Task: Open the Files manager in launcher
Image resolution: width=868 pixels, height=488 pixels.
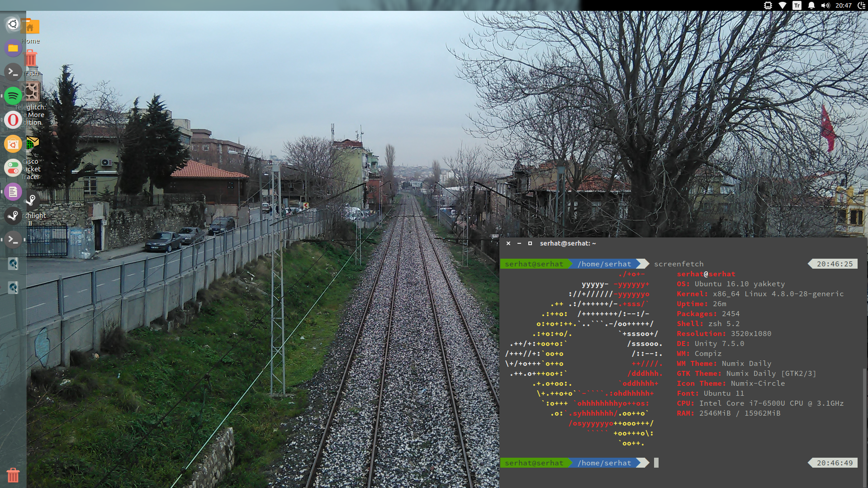Action: point(13,48)
